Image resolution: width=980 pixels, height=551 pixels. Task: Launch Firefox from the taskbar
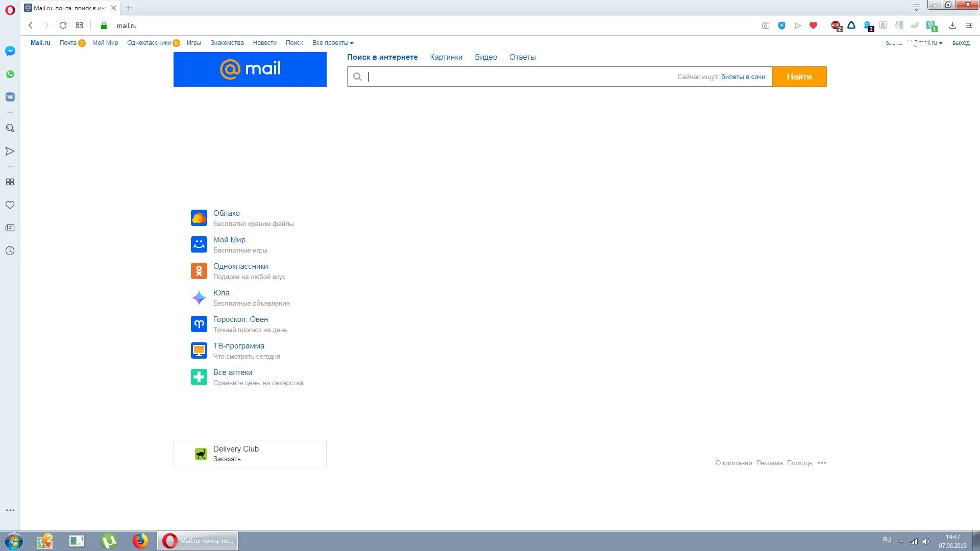click(x=140, y=541)
